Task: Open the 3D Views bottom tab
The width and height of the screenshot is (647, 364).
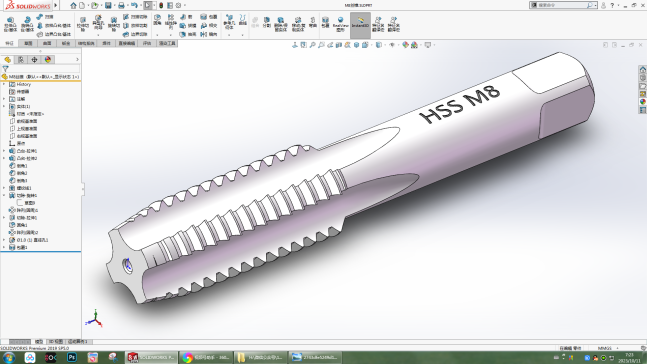Action: coord(55,342)
